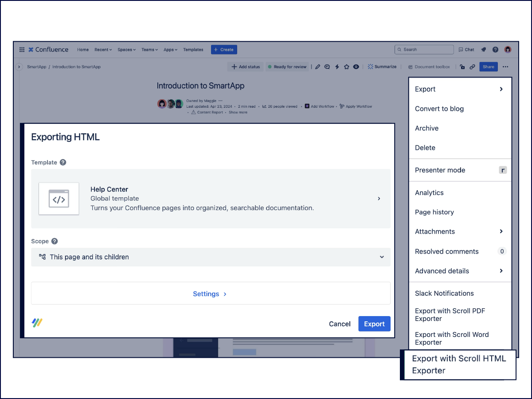Click the page restrictions lock icon

pos(462,67)
